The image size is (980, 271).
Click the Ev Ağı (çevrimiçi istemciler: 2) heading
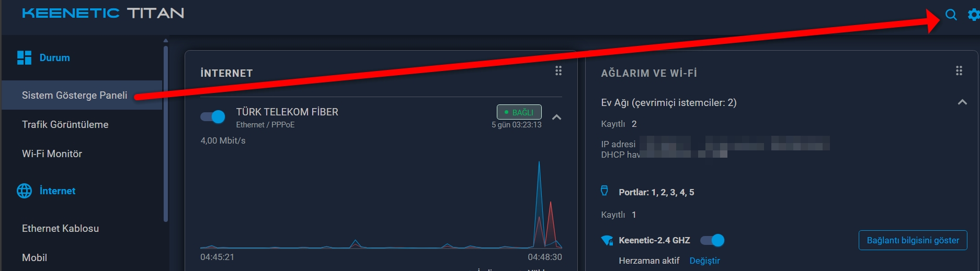[669, 102]
